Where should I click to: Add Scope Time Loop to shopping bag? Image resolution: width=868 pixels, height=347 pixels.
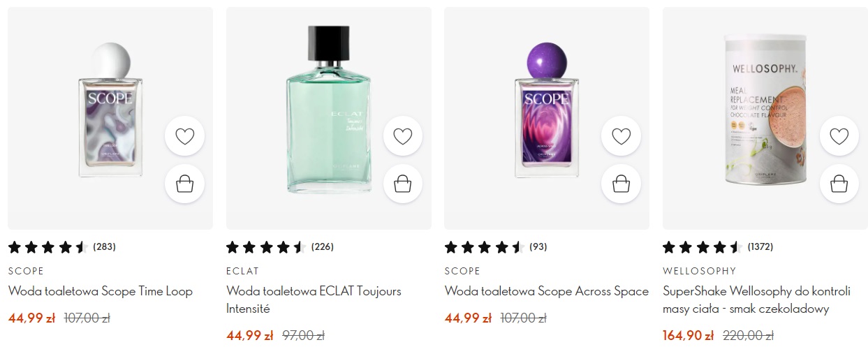pos(184,184)
